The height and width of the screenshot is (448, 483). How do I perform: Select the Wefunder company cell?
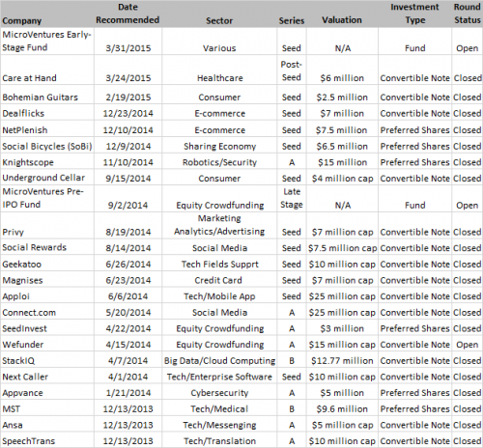click(x=47, y=345)
